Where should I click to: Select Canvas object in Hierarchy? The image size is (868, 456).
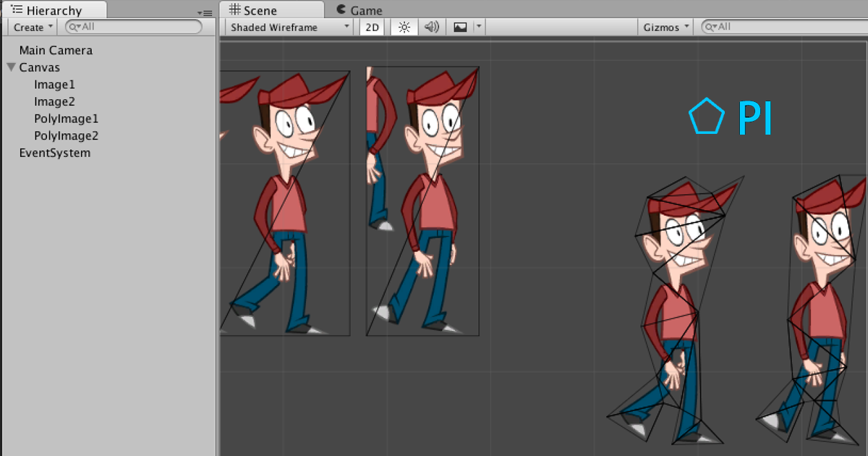39,67
